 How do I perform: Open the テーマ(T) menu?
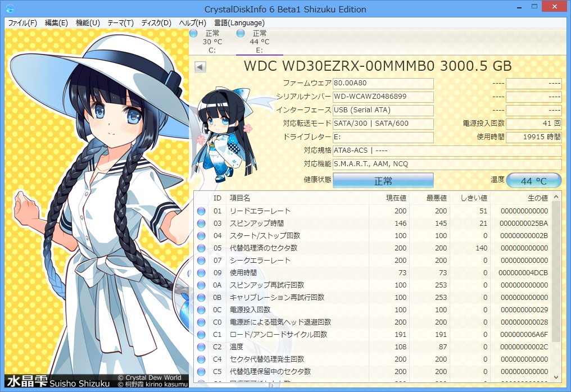pyautogui.click(x=120, y=23)
